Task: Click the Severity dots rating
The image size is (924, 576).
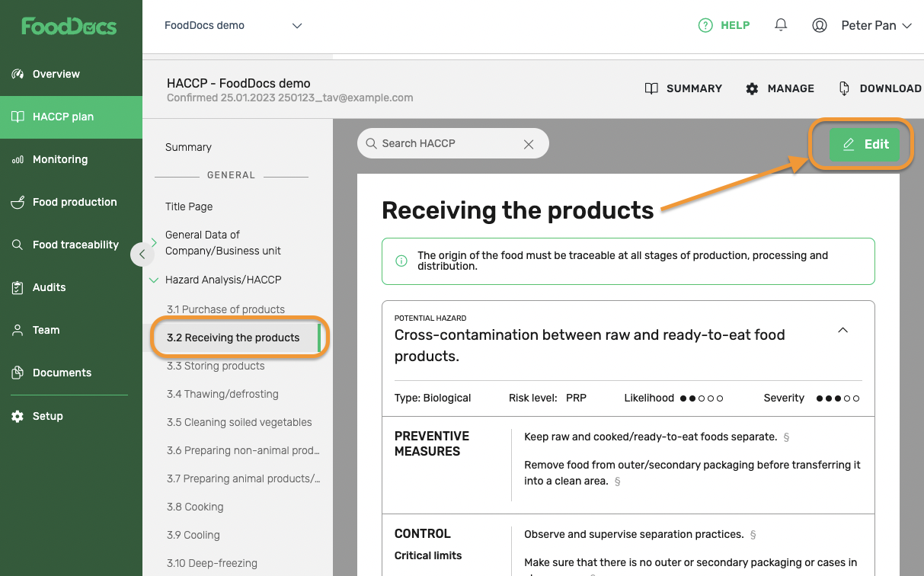Action: pyautogui.click(x=837, y=398)
